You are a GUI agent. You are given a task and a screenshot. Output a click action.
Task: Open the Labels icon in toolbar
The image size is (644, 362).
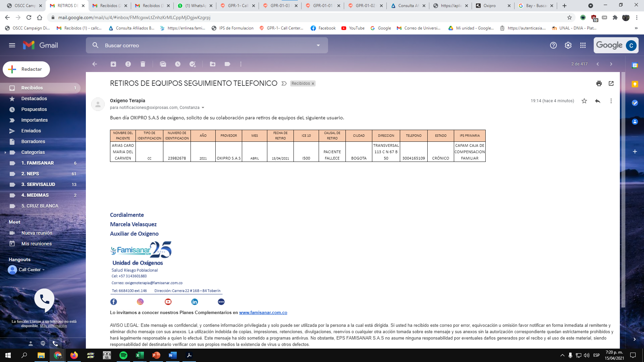pos(227,64)
